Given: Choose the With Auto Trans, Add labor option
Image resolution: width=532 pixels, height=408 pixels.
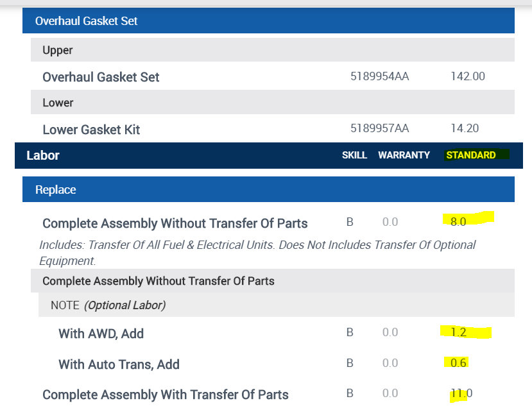Looking at the screenshot, I should [x=119, y=364].
